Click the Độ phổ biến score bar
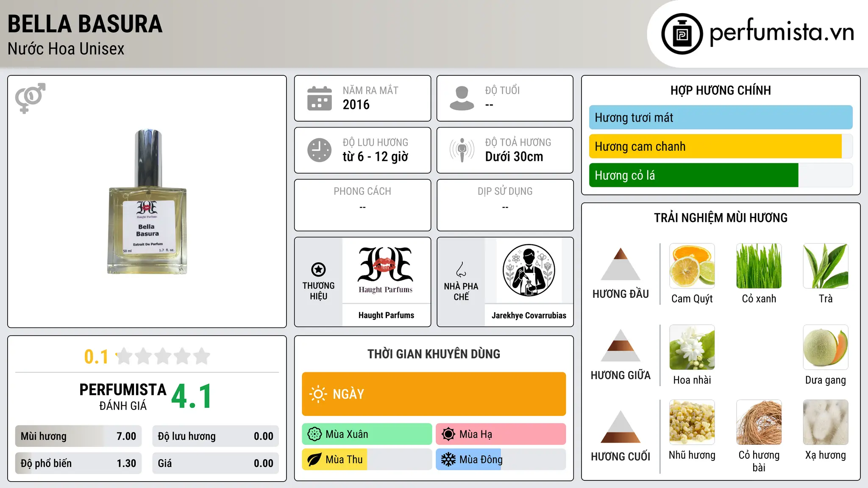Screen dimensions: 868x488 point(78,463)
